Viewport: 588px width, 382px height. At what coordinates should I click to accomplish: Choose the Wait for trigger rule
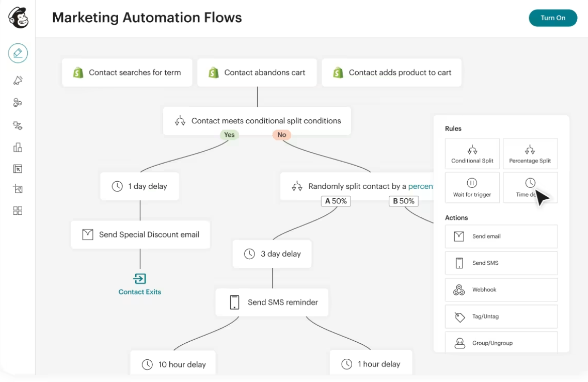click(472, 188)
